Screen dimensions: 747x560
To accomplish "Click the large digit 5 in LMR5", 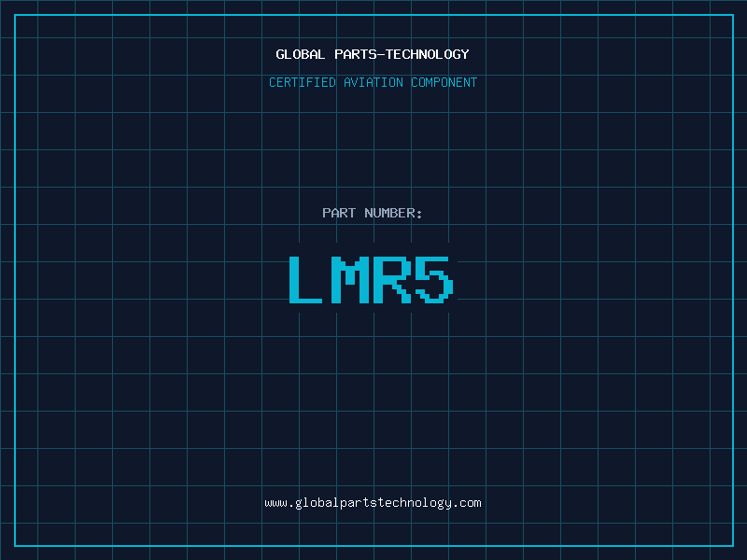I will 434,280.
